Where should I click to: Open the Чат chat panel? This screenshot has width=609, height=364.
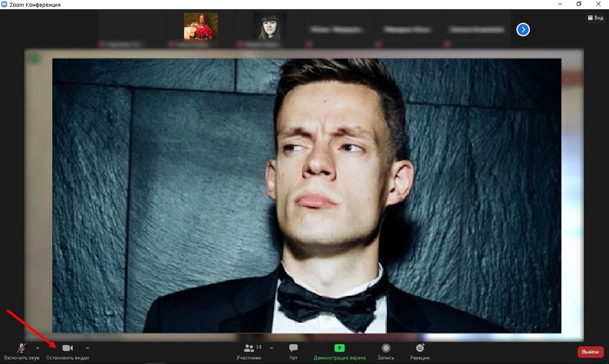tap(293, 349)
